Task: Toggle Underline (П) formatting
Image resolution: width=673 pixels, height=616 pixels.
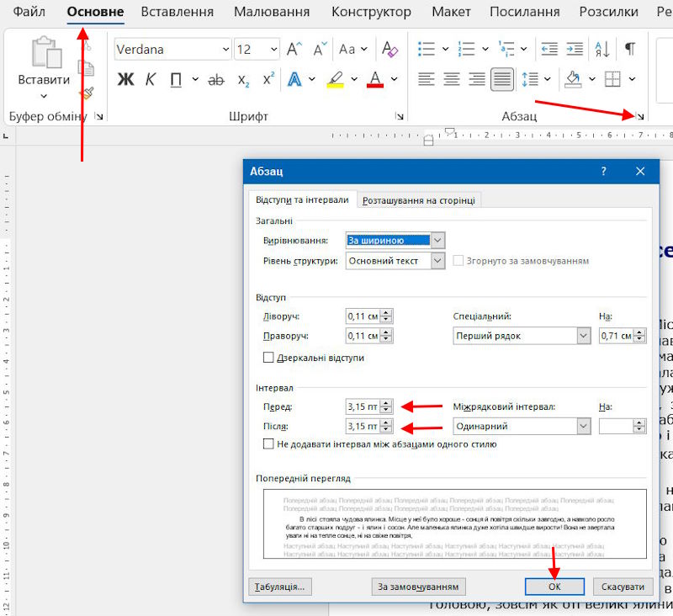Action: click(x=176, y=79)
